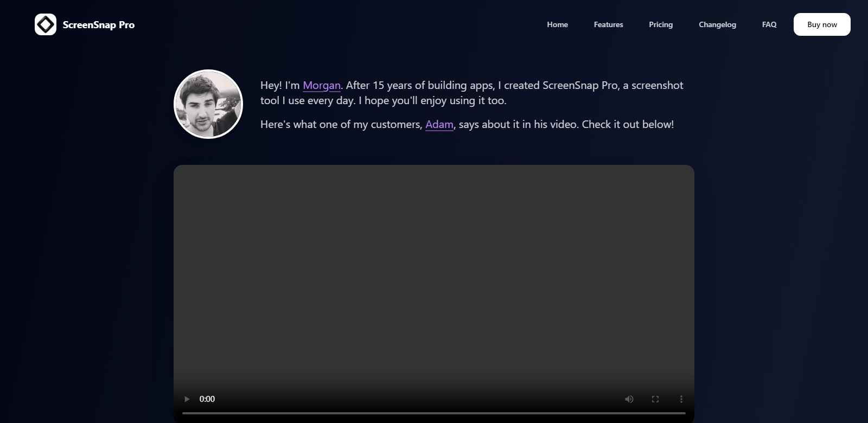Viewport: 868px width, 423px height.
Task: Enter fullscreen mode on the video
Action: pos(655,399)
